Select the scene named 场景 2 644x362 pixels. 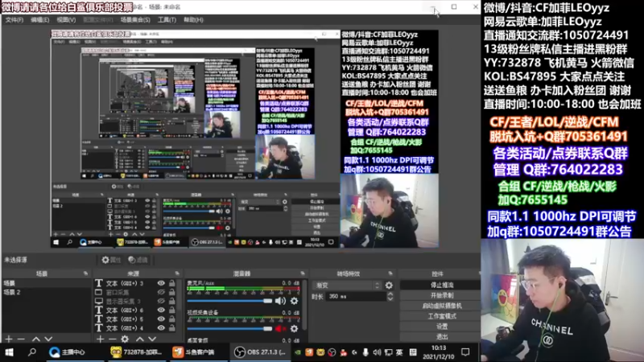coord(46,292)
